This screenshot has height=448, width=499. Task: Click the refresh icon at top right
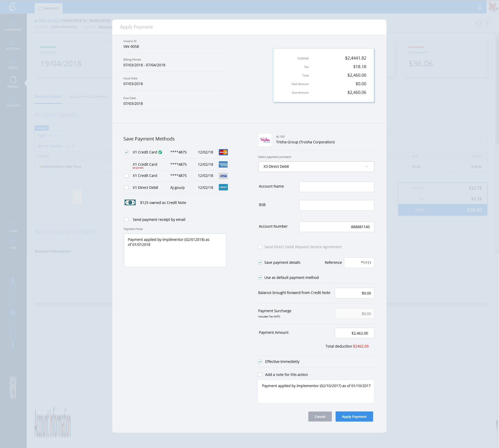coord(479,23)
